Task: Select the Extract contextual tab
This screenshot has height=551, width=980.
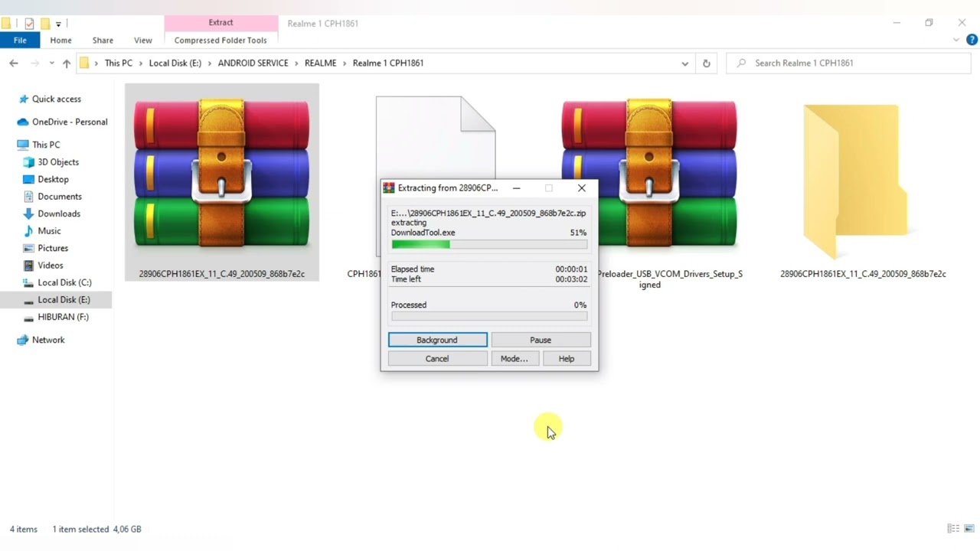Action: [220, 23]
